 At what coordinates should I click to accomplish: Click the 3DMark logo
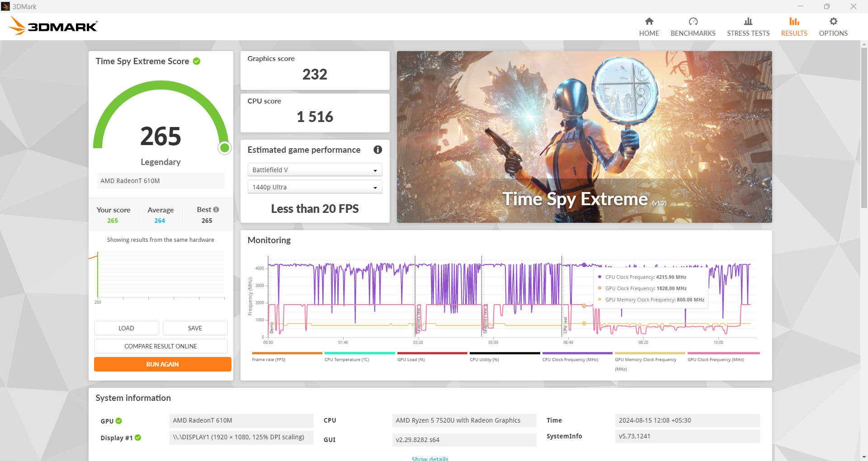click(x=53, y=26)
